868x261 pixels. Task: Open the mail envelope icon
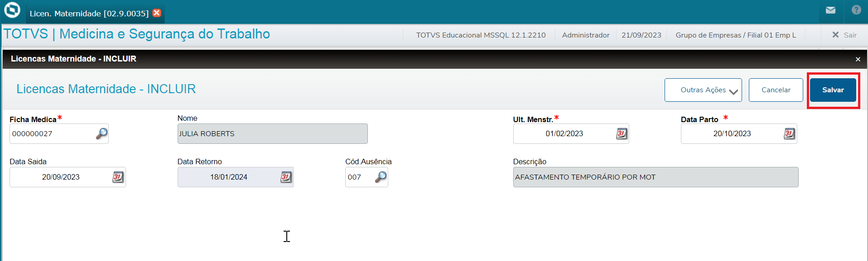pos(830,10)
